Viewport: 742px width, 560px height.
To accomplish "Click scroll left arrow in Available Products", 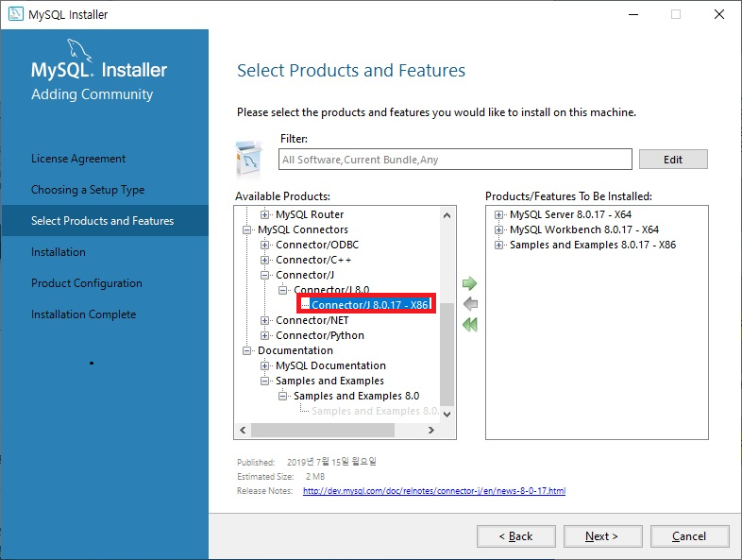I will click(x=243, y=431).
